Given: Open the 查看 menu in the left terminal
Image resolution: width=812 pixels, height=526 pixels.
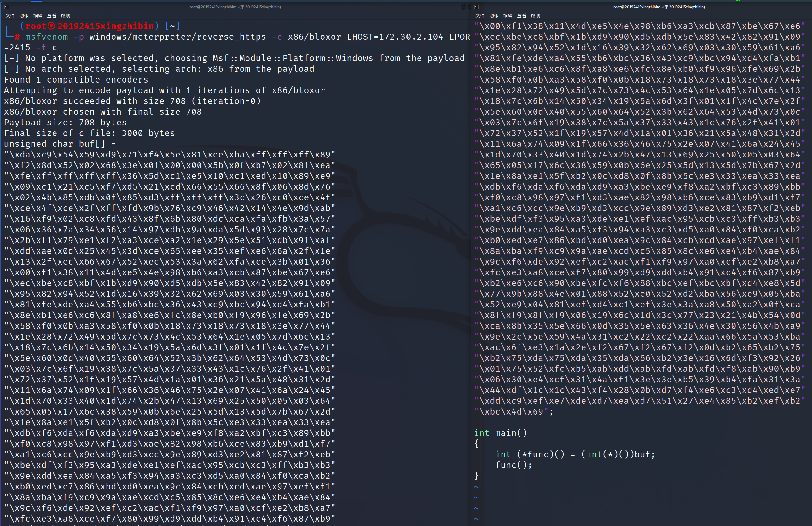Looking at the screenshot, I should click(51, 16).
